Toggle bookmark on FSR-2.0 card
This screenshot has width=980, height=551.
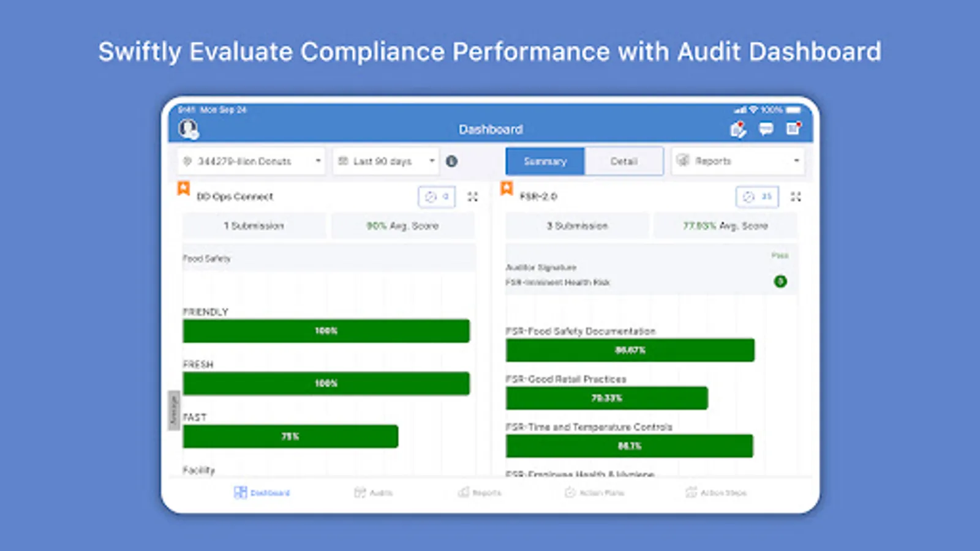coord(507,188)
